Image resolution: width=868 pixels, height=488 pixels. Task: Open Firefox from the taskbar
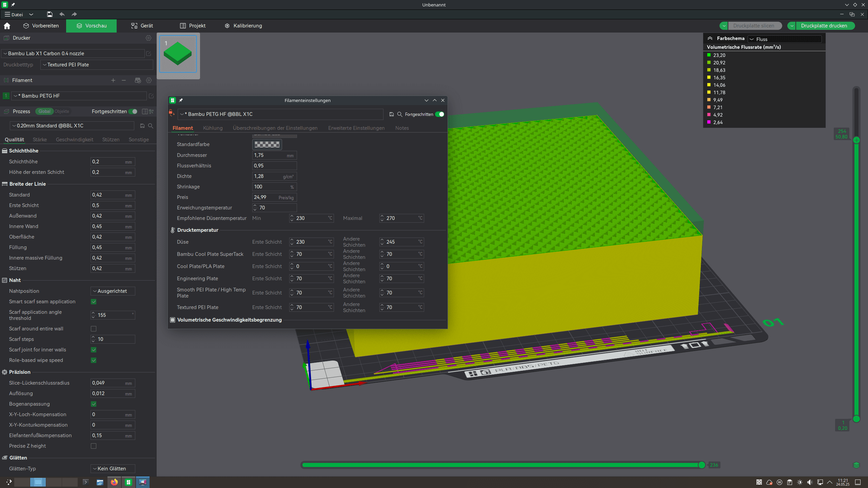[x=114, y=482]
